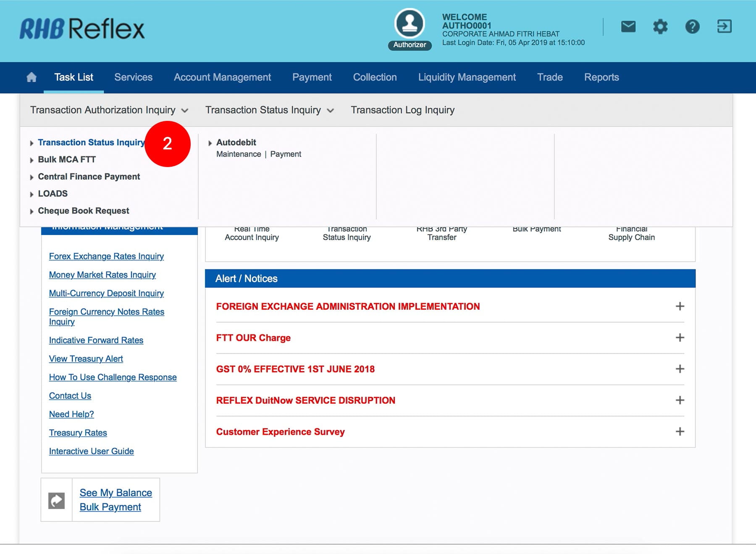Click the Interactive User Guide link

(91, 451)
